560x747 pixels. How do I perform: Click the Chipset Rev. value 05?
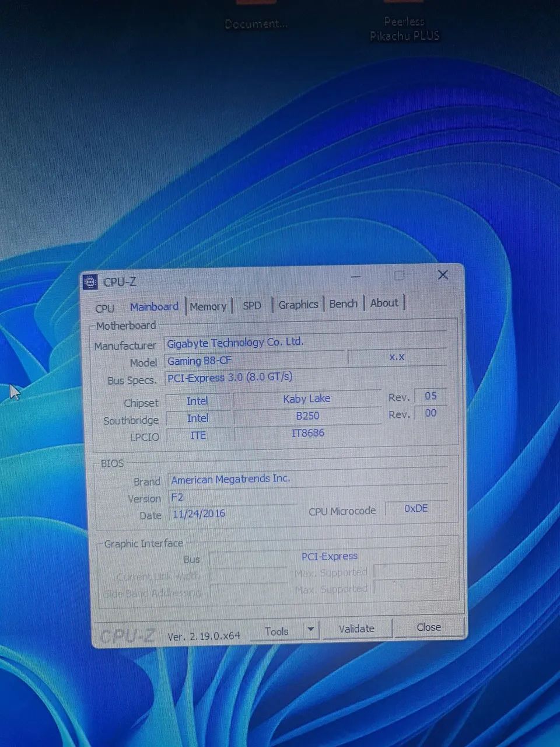tap(430, 396)
